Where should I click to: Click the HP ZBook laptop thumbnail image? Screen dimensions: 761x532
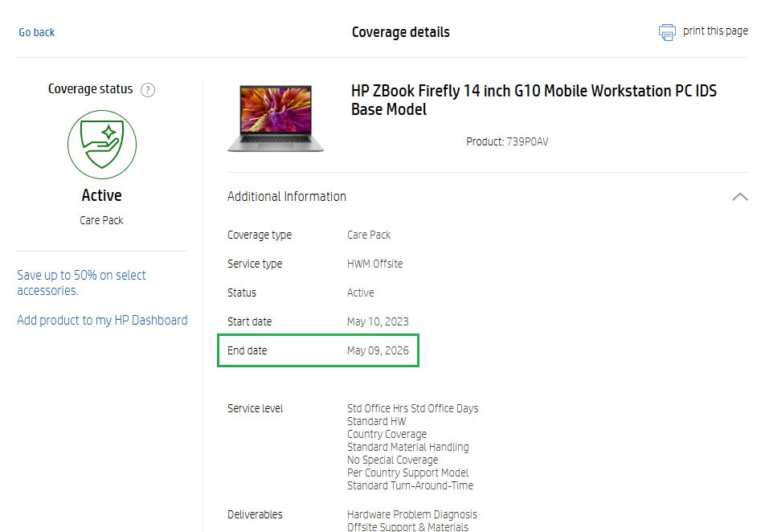(x=276, y=118)
